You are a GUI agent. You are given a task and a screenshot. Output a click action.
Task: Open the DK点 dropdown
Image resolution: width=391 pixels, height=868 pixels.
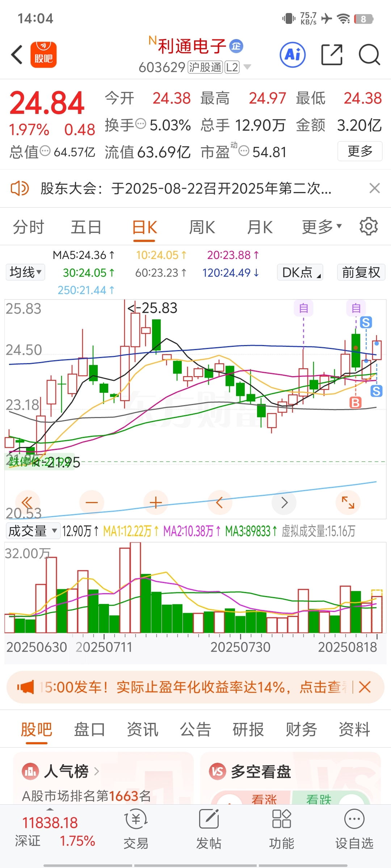[x=300, y=272]
